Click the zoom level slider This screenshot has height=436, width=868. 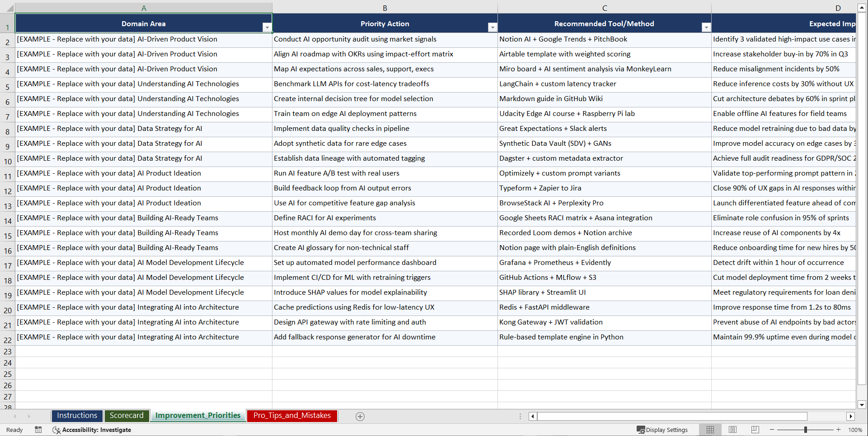pos(805,430)
